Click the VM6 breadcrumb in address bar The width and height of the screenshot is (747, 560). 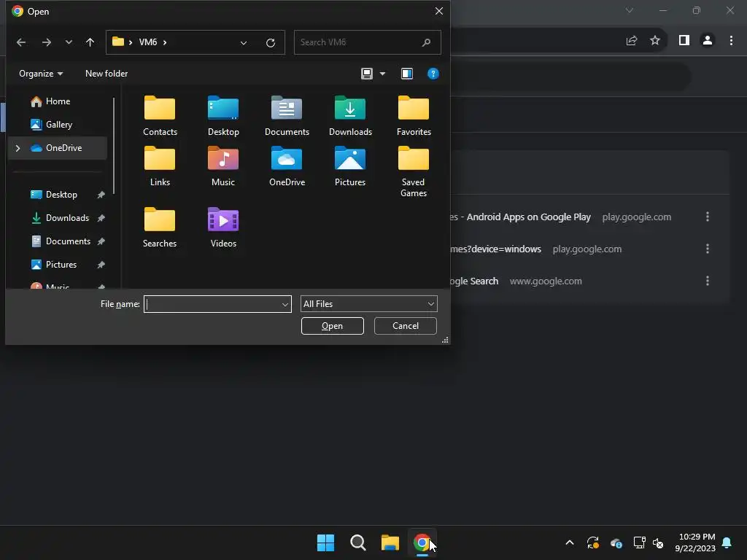pyautogui.click(x=147, y=42)
